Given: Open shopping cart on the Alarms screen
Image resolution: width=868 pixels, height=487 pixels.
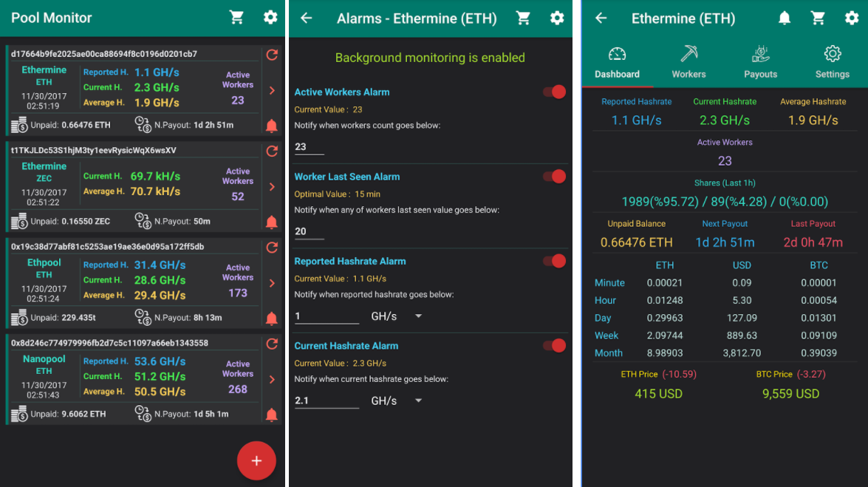Looking at the screenshot, I should pos(523,18).
